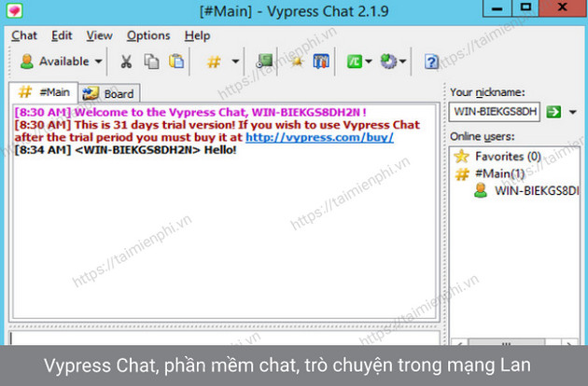The image size is (588, 386).
Task: Click the Favorites star icon
Action: point(461,157)
